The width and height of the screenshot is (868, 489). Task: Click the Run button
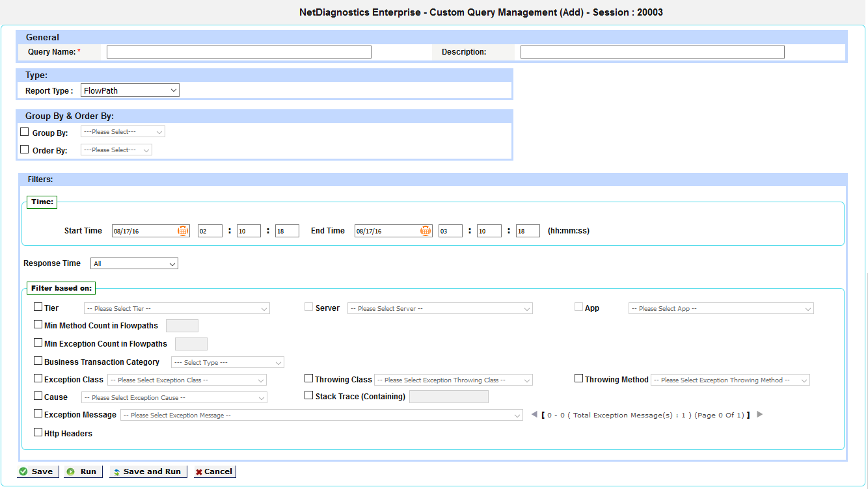tap(83, 471)
